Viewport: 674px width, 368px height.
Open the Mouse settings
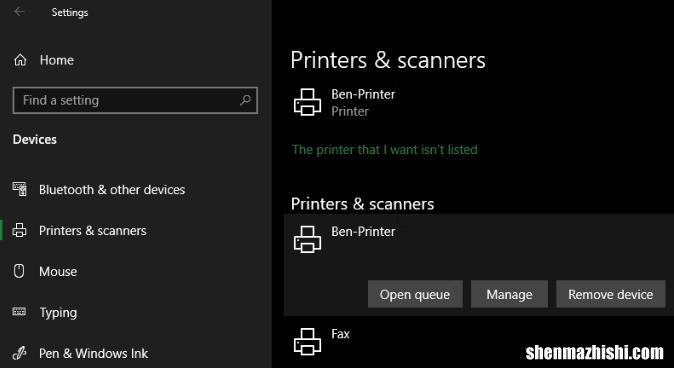[x=58, y=271]
